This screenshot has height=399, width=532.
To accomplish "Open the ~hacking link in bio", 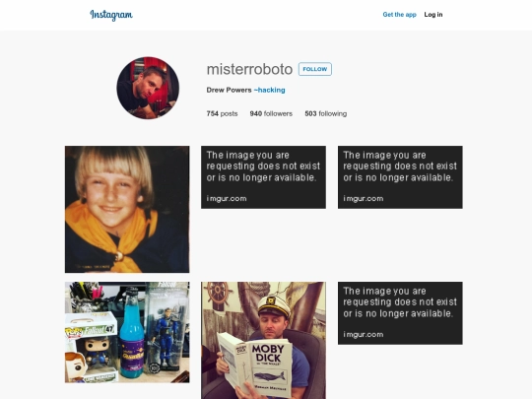I will click(x=269, y=90).
